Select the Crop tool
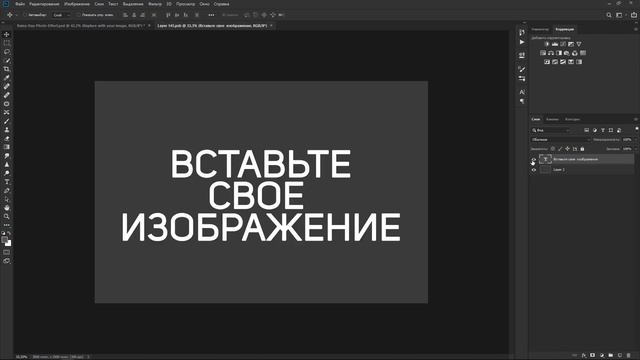 coord(7,69)
